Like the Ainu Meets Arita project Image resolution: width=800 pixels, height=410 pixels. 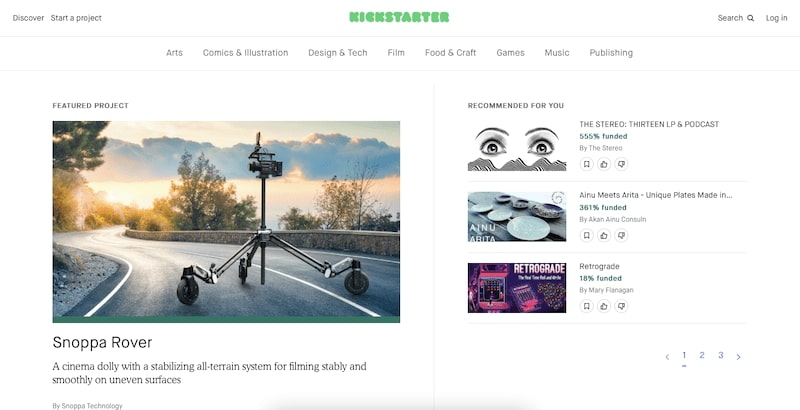(604, 235)
